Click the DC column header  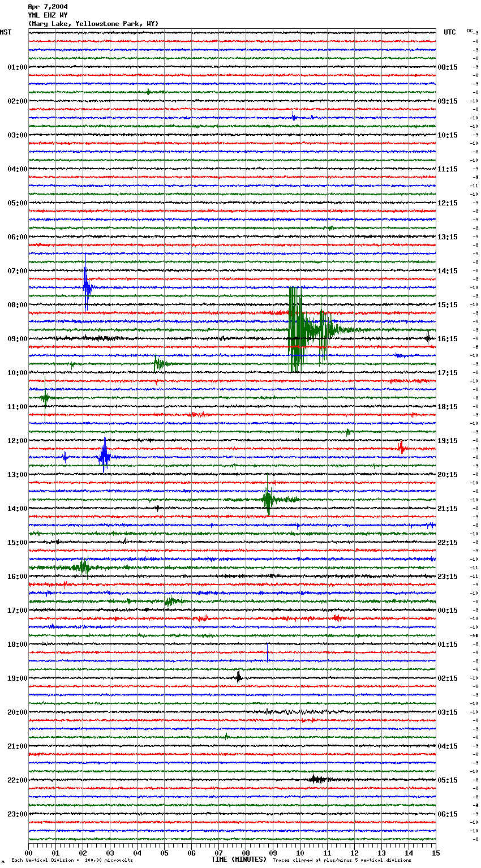click(x=470, y=31)
